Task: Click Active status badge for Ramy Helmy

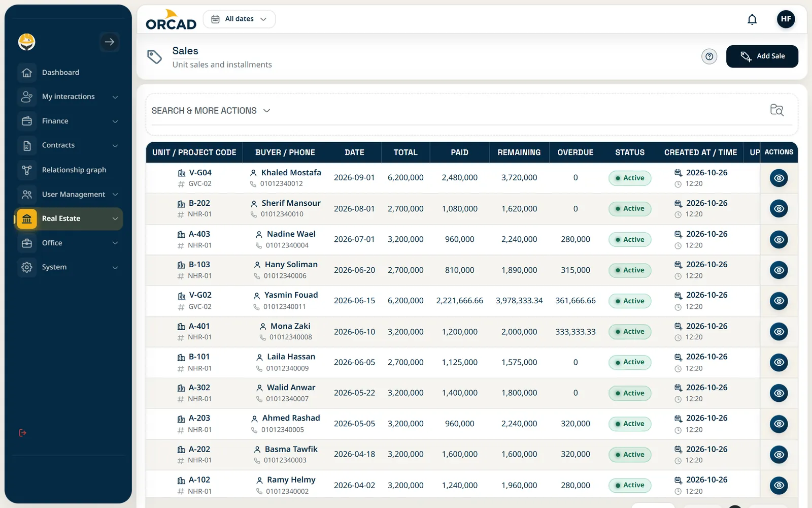Action: point(630,485)
